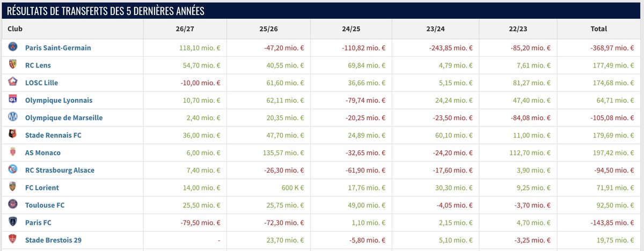
Task: Select Monaco's 25/26 value 135,57 mio. €
Action: (283, 153)
